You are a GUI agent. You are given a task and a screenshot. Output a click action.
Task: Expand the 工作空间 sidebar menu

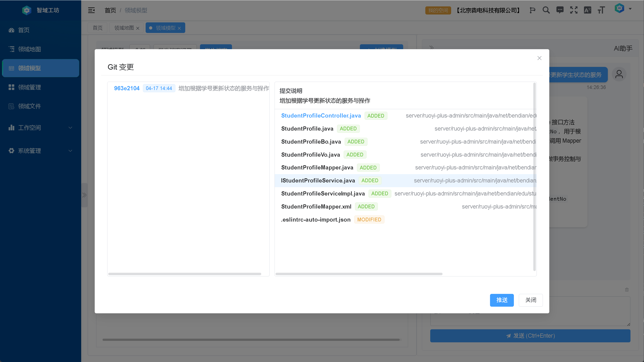pyautogui.click(x=41, y=128)
